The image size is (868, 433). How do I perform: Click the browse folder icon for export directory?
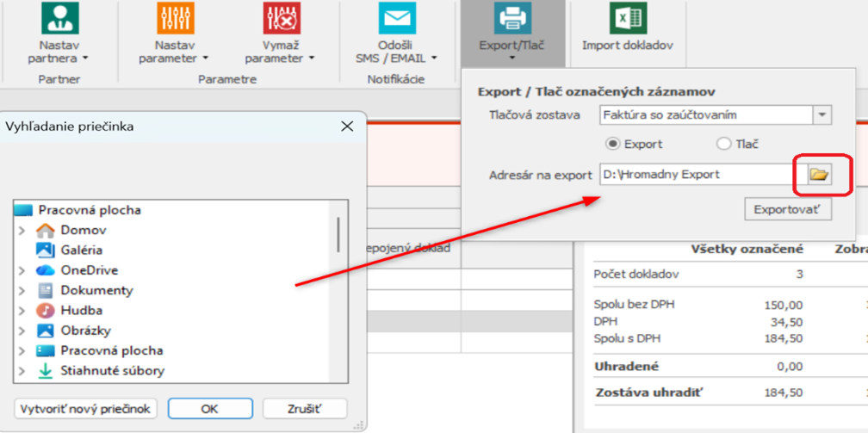tap(819, 175)
